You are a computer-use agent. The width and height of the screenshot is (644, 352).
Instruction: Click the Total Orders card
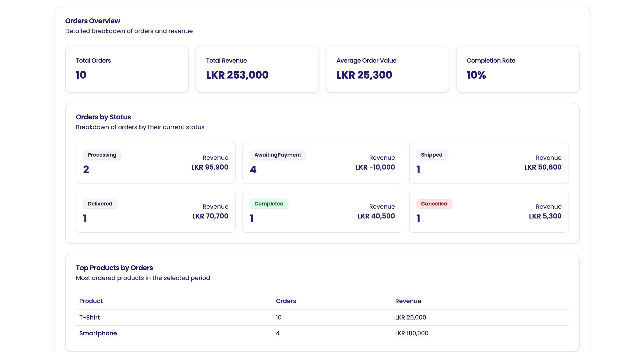pos(127,69)
